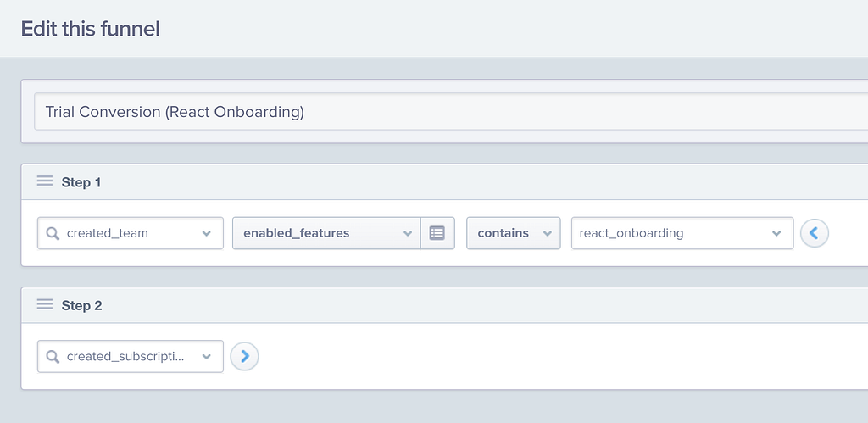Screen dimensions: 868x423
Task: Click the search icon in created_team field
Action: [53, 233]
